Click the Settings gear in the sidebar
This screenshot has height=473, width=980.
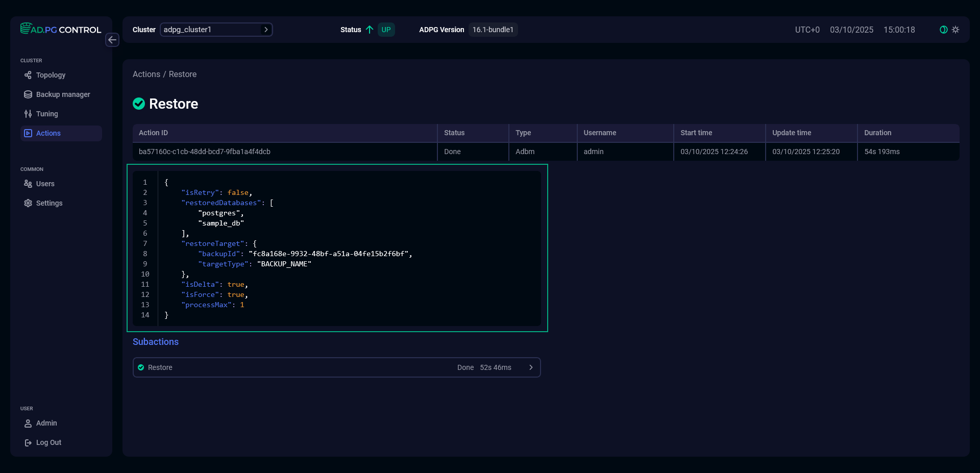(x=28, y=203)
